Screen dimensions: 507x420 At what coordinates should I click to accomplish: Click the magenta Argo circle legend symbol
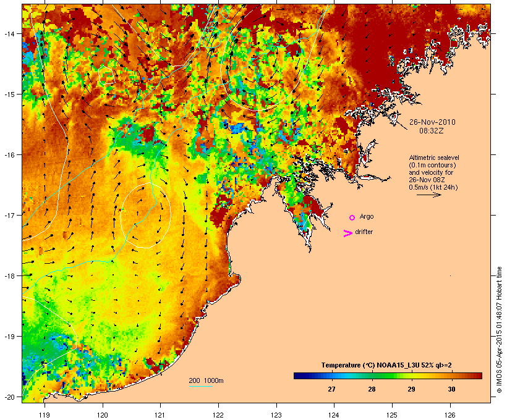[x=352, y=217]
